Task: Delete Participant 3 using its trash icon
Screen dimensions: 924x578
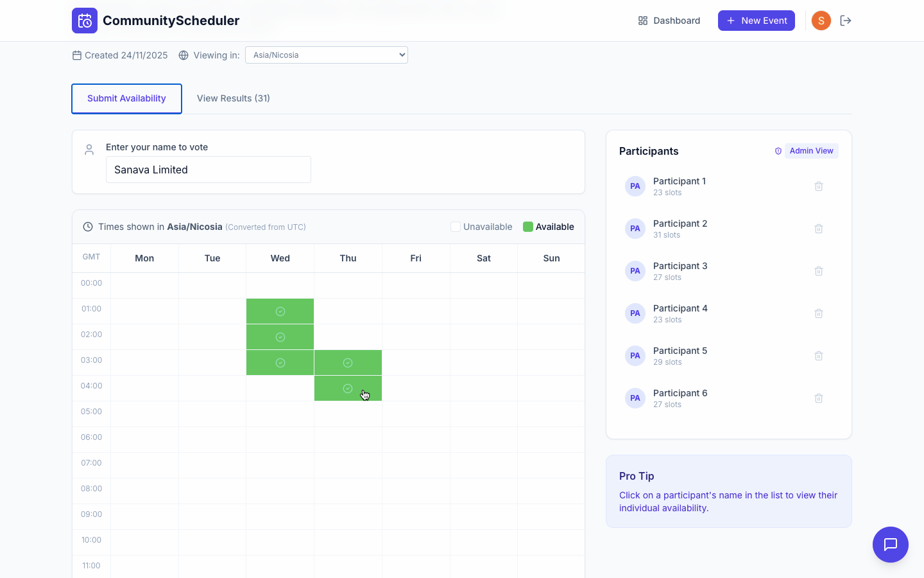Action: click(x=819, y=270)
